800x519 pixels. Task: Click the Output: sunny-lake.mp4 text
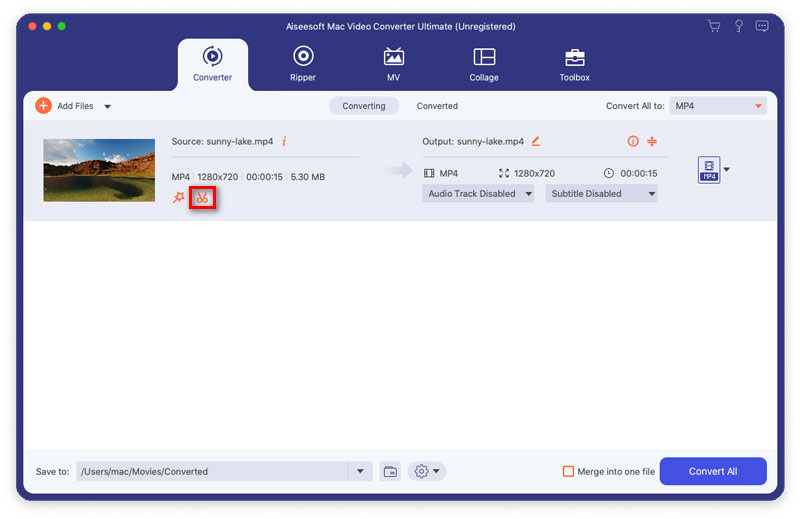click(x=472, y=141)
